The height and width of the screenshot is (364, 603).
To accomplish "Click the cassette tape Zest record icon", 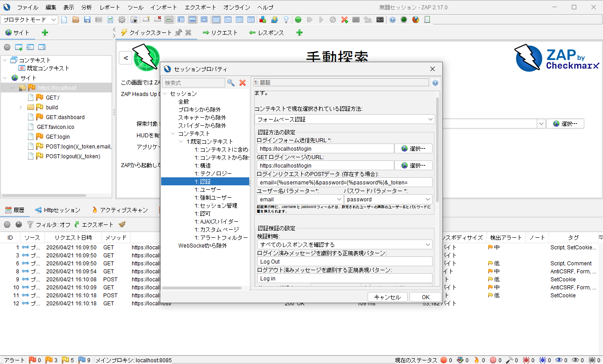I will tap(380, 20).
